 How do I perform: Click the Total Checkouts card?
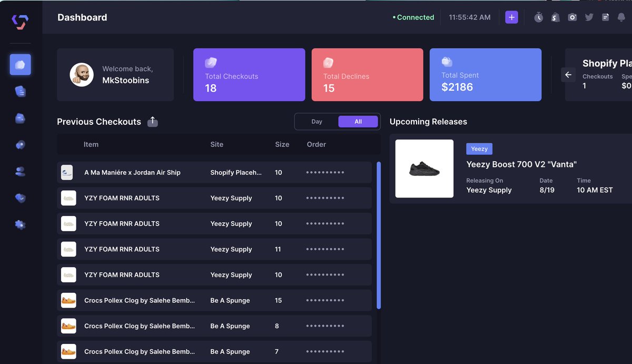click(x=249, y=75)
